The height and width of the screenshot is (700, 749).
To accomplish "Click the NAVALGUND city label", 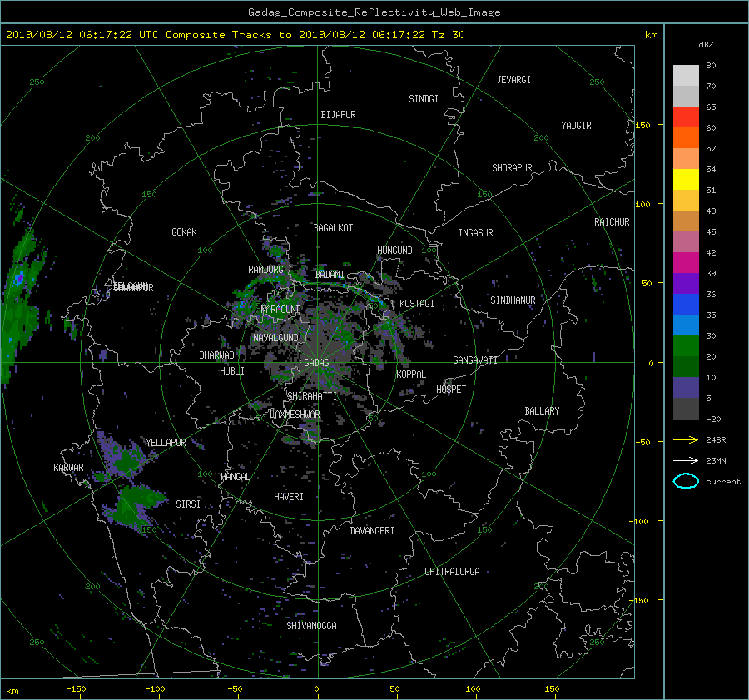I will click(275, 338).
